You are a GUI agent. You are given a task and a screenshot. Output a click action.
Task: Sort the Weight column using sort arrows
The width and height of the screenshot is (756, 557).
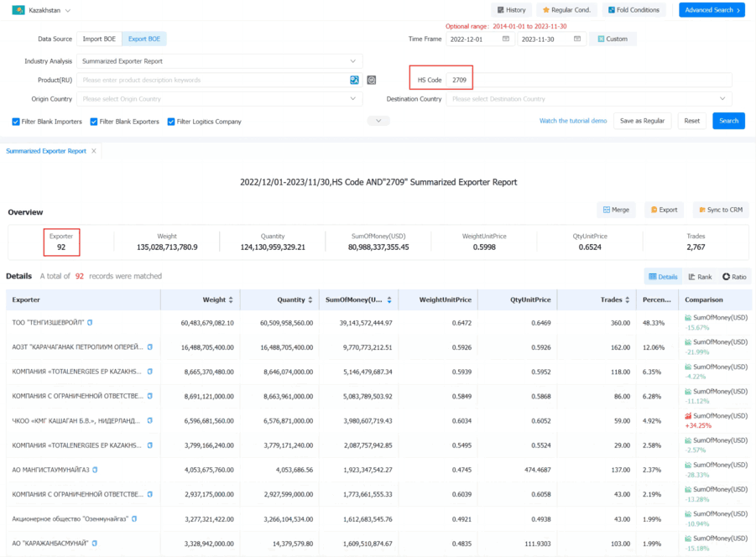pos(231,299)
